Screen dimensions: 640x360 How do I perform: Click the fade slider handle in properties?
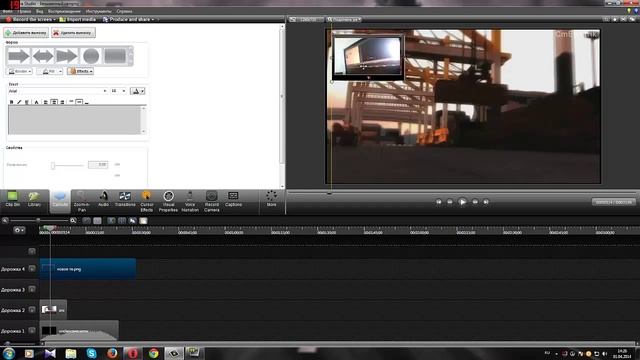click(x=53, y=165)
